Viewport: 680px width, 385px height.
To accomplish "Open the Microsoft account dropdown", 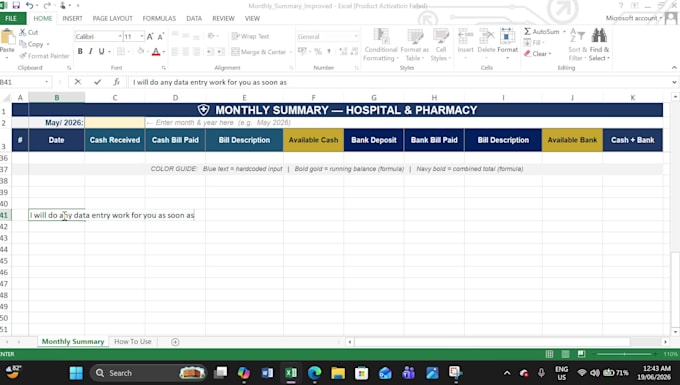I will [634, 18].
